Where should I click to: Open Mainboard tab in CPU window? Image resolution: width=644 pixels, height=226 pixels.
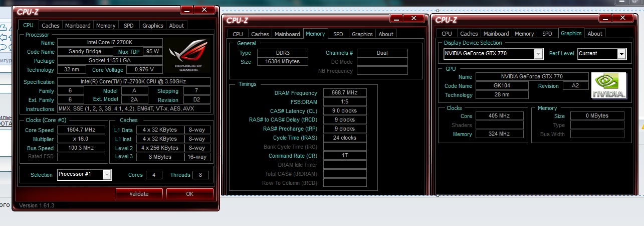coord(78,25)
